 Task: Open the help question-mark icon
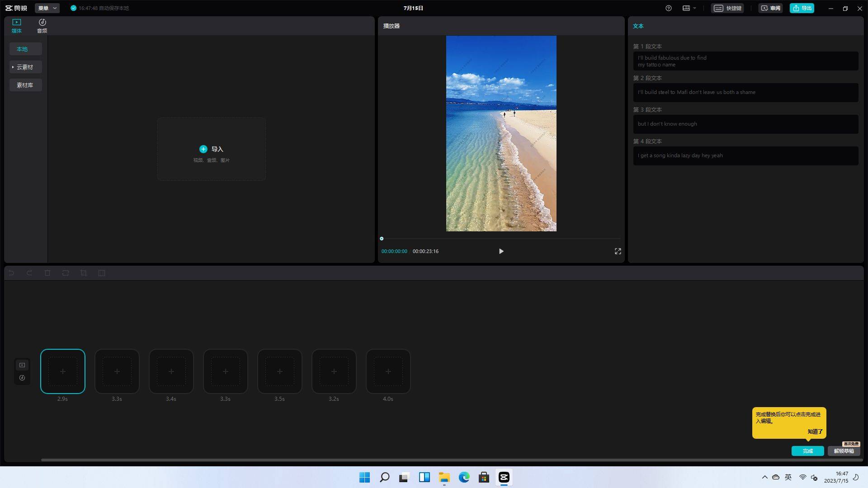point(669,8)
